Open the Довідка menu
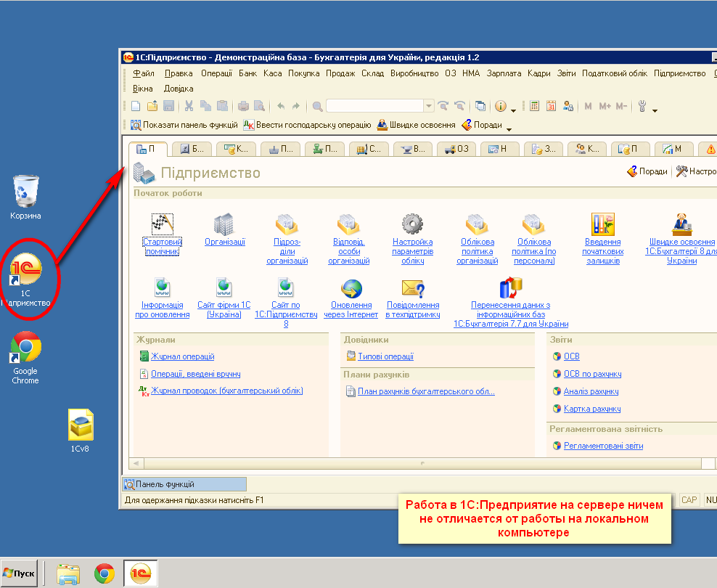 [x=179, y=89]
